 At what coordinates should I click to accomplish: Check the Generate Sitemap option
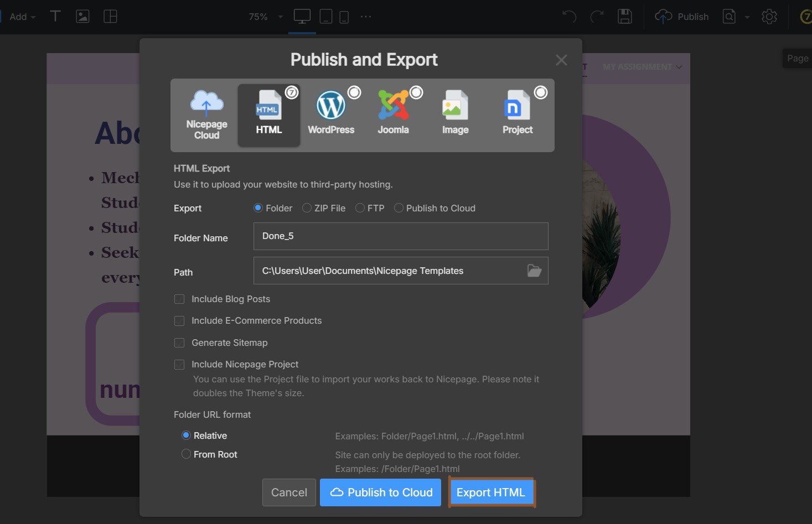179,343
